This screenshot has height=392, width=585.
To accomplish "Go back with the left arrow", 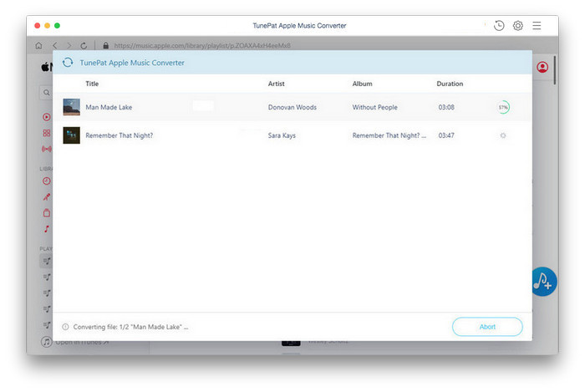I will click(54, 45).
